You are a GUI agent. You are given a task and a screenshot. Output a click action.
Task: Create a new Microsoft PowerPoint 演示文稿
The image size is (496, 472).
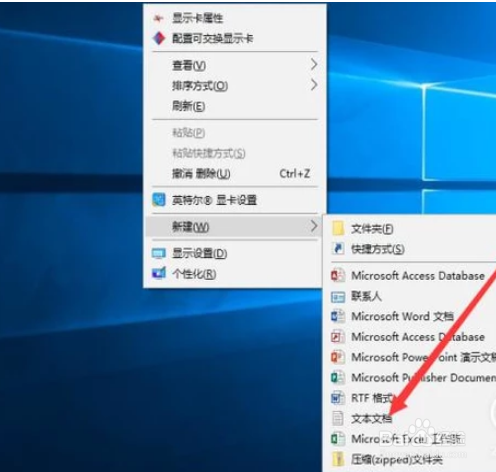410,357
